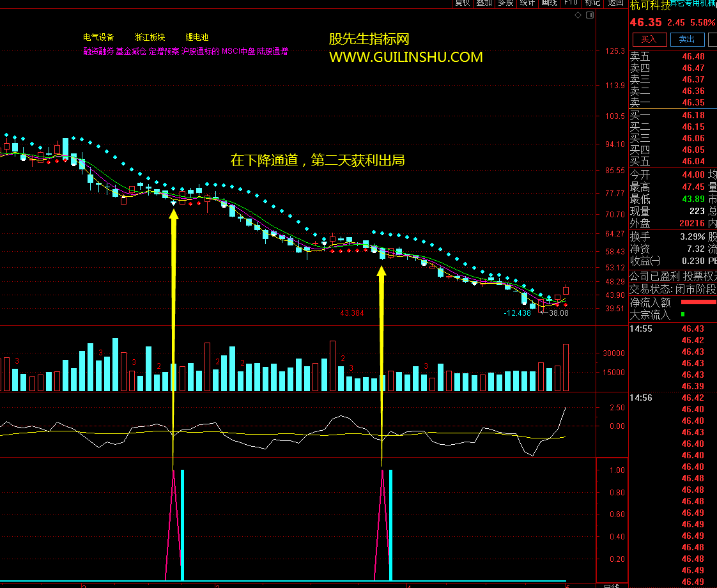
Task: Click the 卖五 price 46.48
Action: click(x=693, y=57)
